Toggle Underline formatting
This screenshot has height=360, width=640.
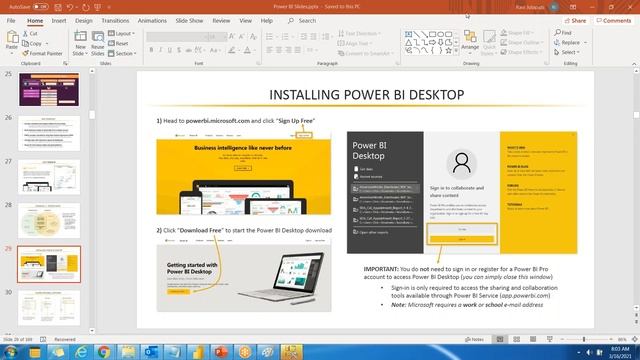[x=170, y=50]
